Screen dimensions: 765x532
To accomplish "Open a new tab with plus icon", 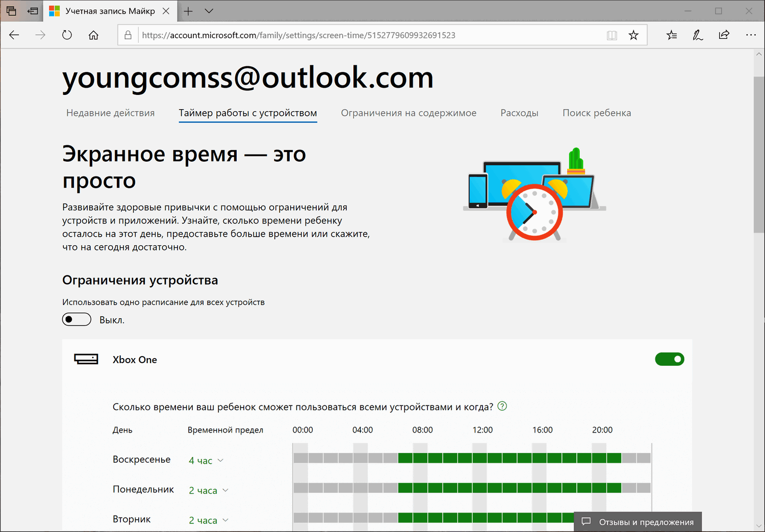I will click(188, 11).
